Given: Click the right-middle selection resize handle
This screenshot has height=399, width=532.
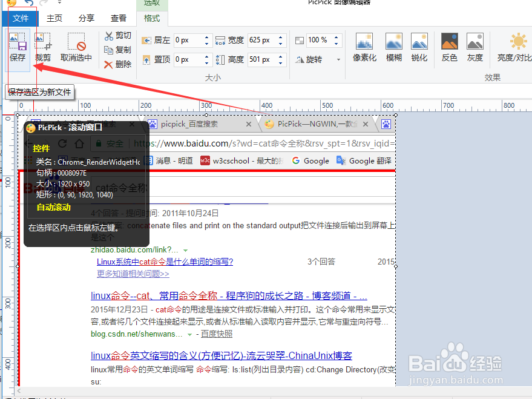Looking at the screenshot, I should (x=396, y=266).
